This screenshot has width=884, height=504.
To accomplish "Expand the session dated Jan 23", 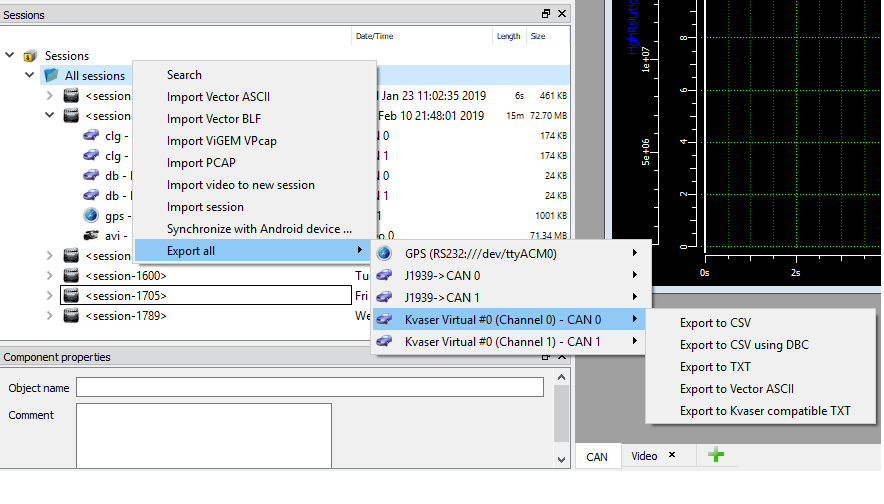I will click(x=50, y=95).
